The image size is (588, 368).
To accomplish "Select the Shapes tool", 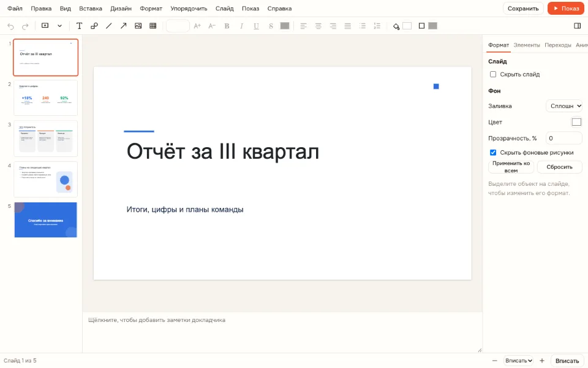I will [94, 26].
